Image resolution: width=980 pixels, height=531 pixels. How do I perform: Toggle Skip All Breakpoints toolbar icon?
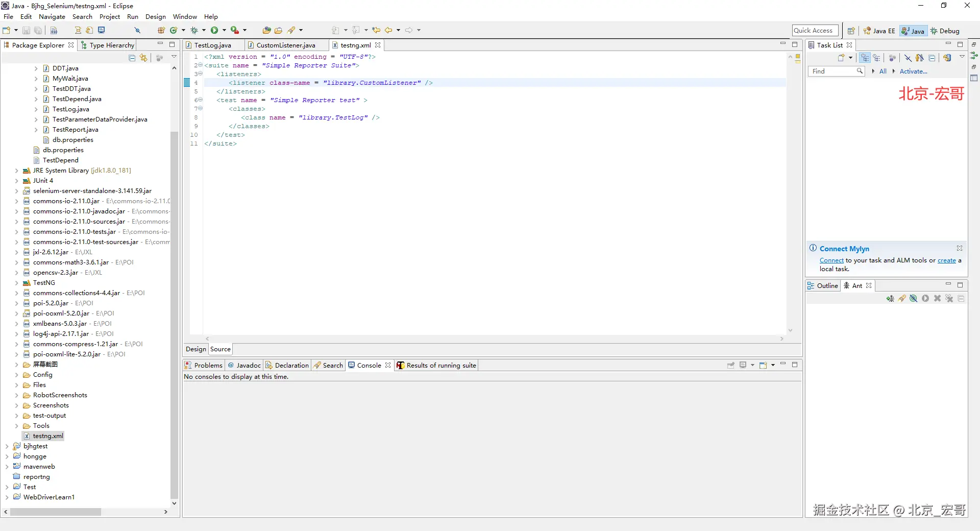[137, 30]
